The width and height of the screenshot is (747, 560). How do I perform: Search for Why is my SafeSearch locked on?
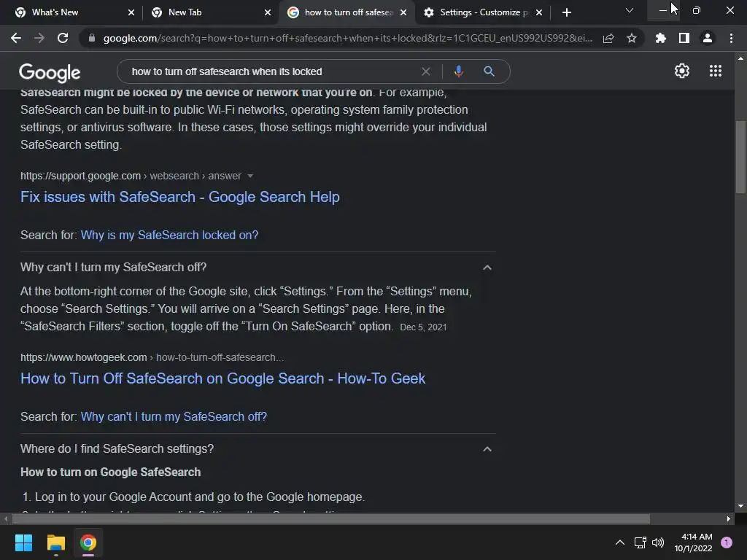(x=169, y=236)
